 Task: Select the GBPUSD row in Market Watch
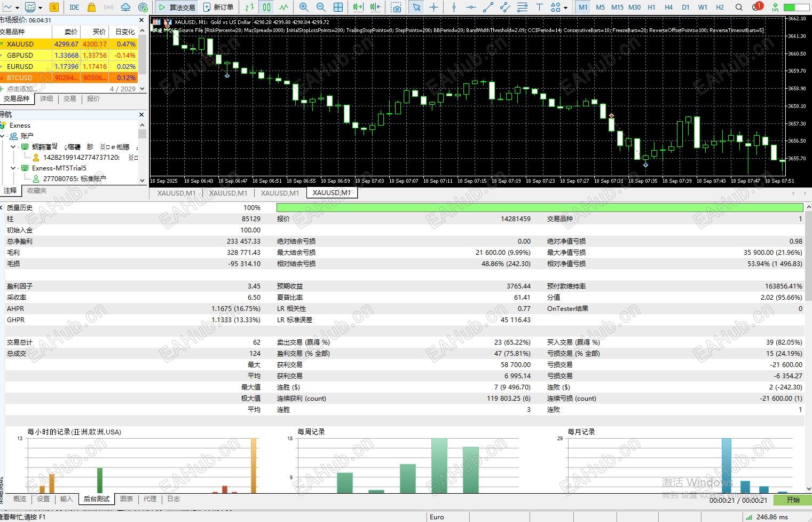pos(69,55)
